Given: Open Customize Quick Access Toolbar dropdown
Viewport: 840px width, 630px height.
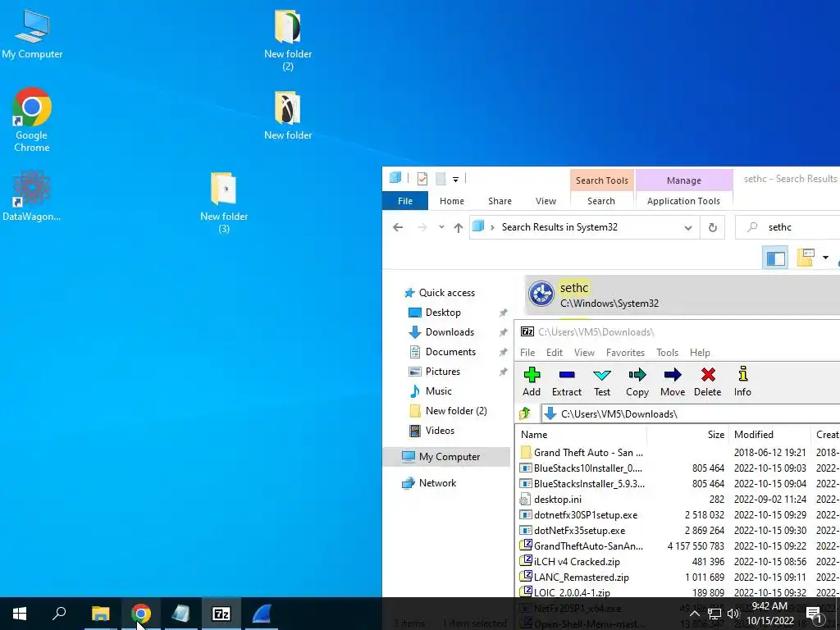Looking at the screenshot, I should 455,179.
